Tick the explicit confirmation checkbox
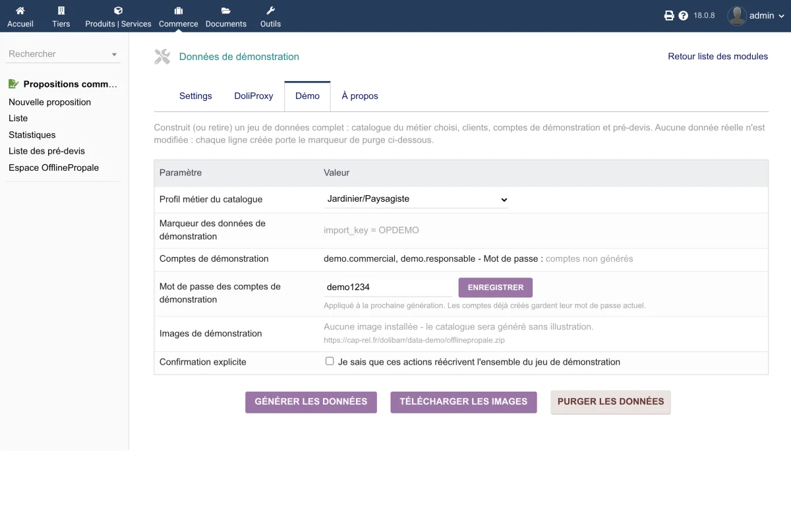Screen dimensions: 791x532 point(330,361)
